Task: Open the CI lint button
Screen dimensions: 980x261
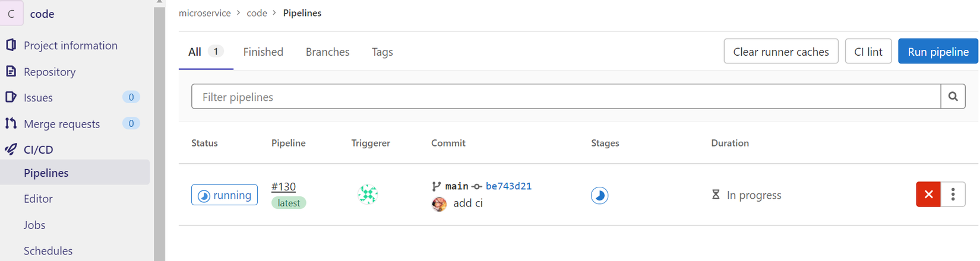Action: point(868,52)
